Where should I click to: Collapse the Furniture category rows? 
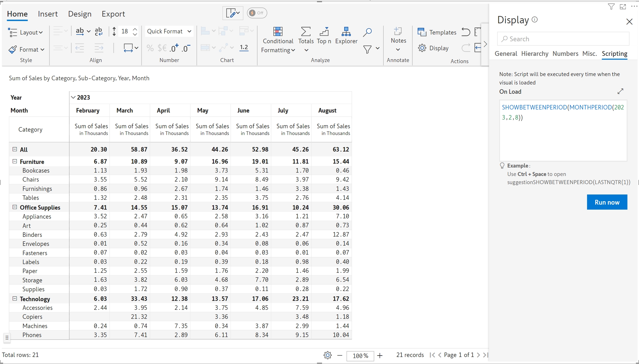(x=15, y=161)
